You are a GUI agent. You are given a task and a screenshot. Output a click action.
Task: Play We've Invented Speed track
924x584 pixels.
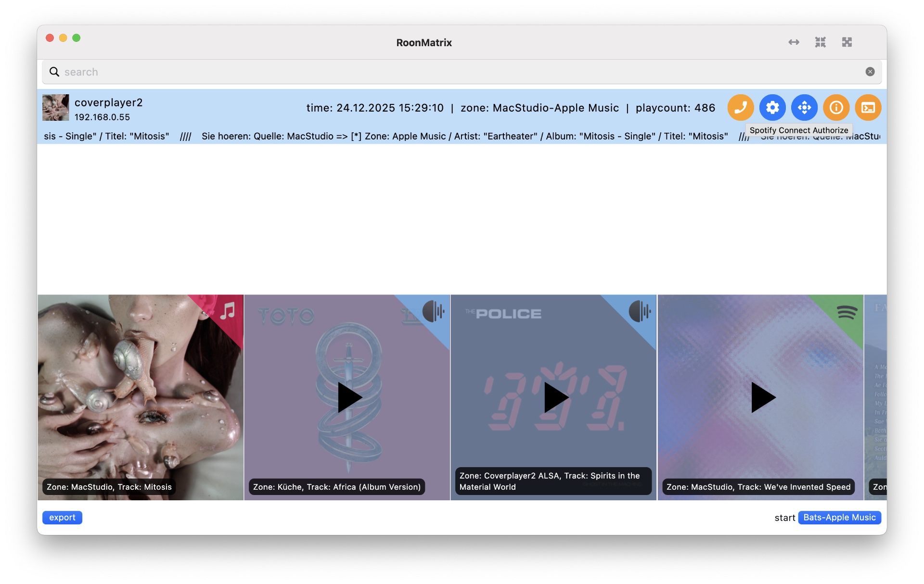point(762,397)
